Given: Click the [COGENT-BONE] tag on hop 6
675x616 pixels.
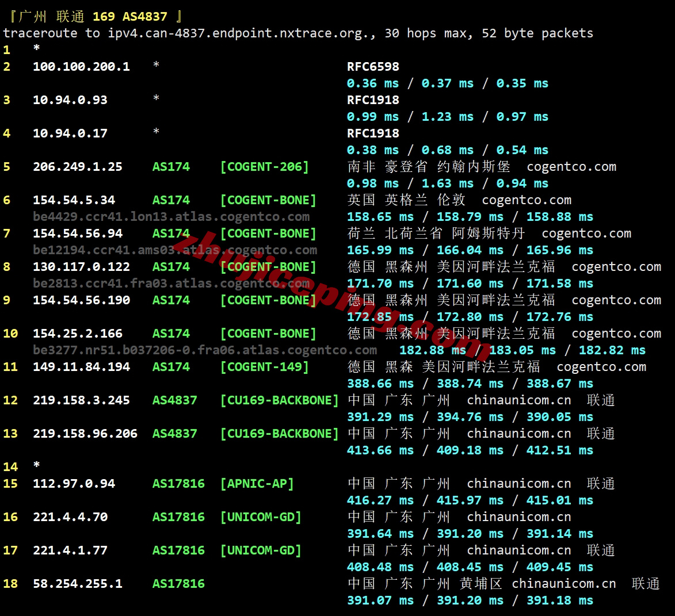Looking at the screenshot, I should click(269, 200).
